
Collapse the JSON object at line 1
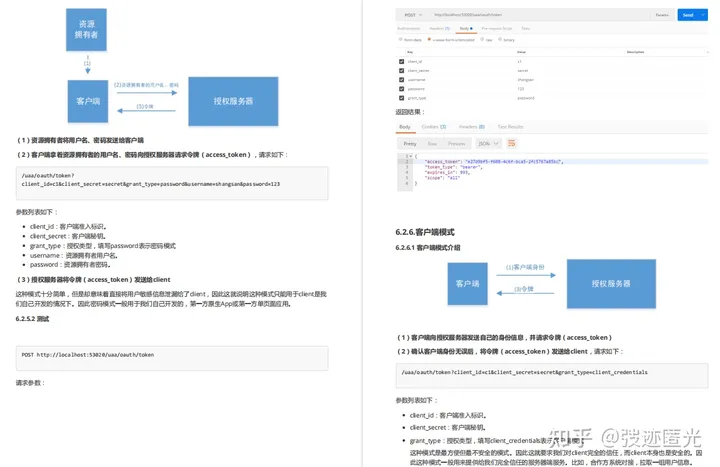(411, 156)
